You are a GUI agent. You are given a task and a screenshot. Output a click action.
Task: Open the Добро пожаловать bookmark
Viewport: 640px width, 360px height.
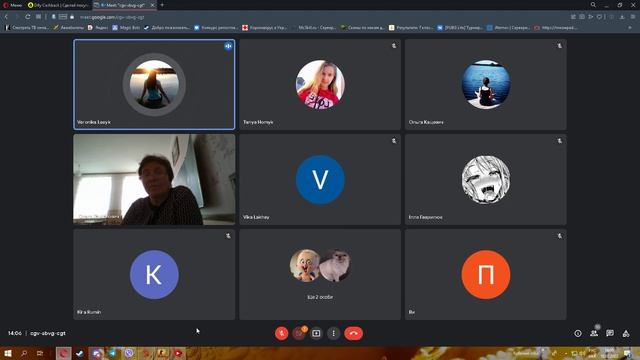click(167, 28)
